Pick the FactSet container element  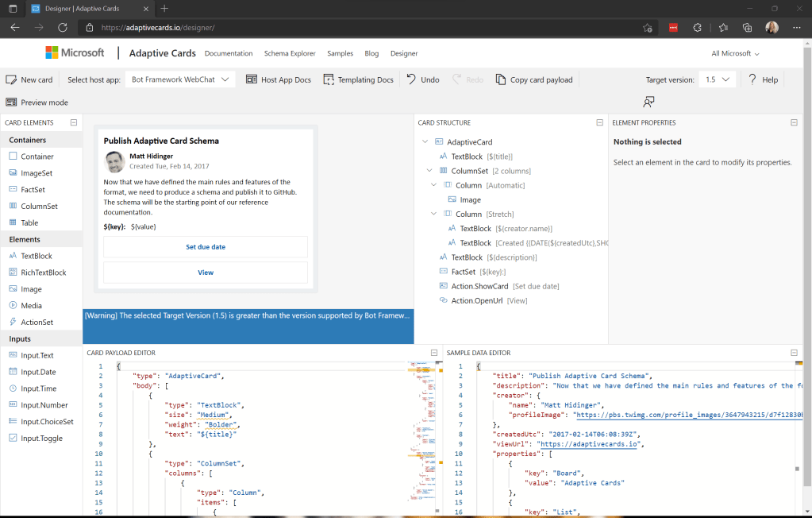pos(33,189)
